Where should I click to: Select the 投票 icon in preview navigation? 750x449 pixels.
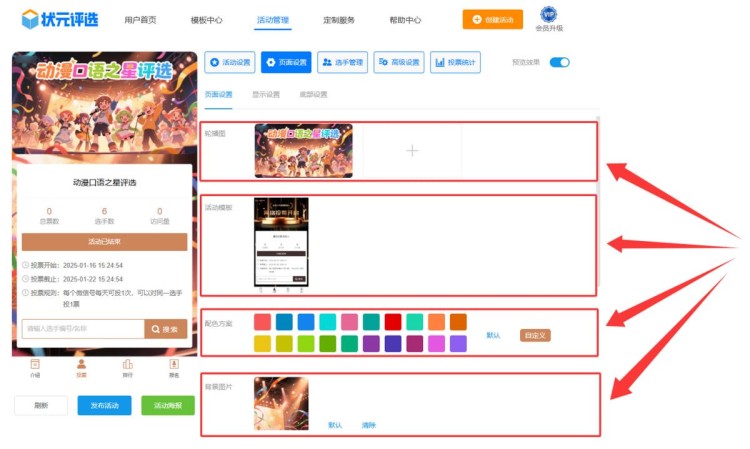point(81,368)
